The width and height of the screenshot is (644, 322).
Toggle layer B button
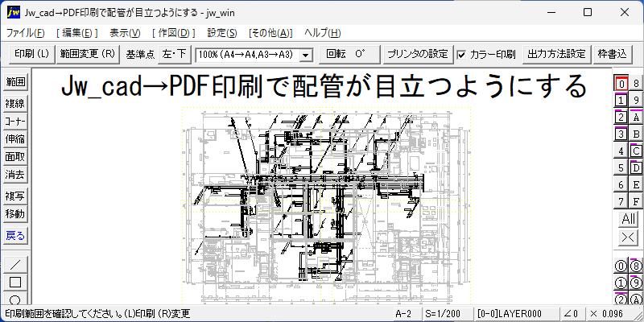(636, 134)
